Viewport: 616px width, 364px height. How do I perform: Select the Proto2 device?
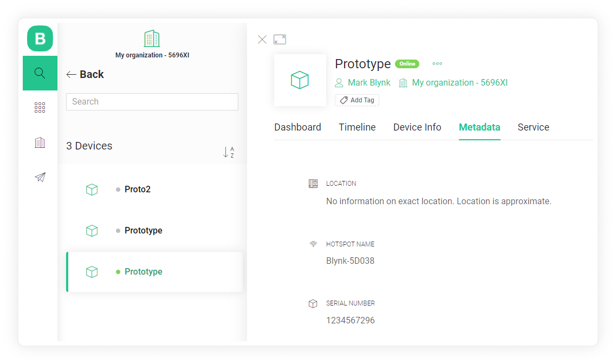pos(138,190)
